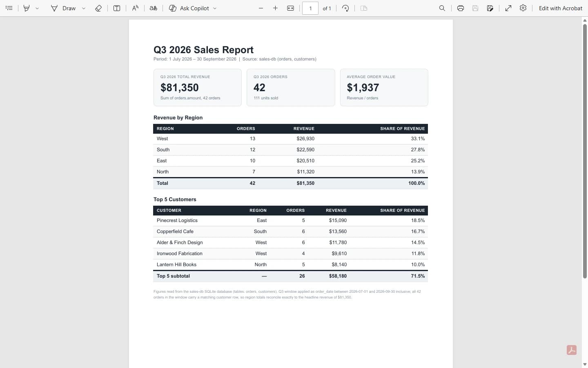Click Ironwood Fabrication in the customers table
The width and height of the screenshot is (588, 368).
[x=180, y=254]
